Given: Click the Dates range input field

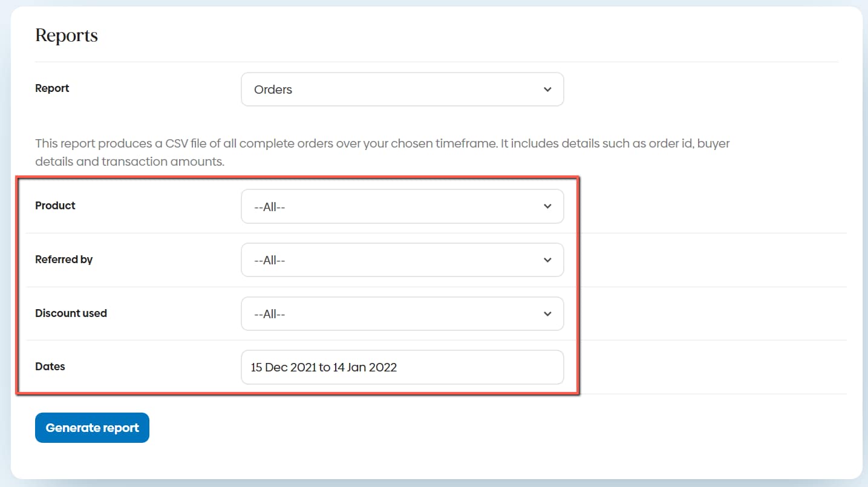Looking at the screenshot, I should tap(402, 367).
